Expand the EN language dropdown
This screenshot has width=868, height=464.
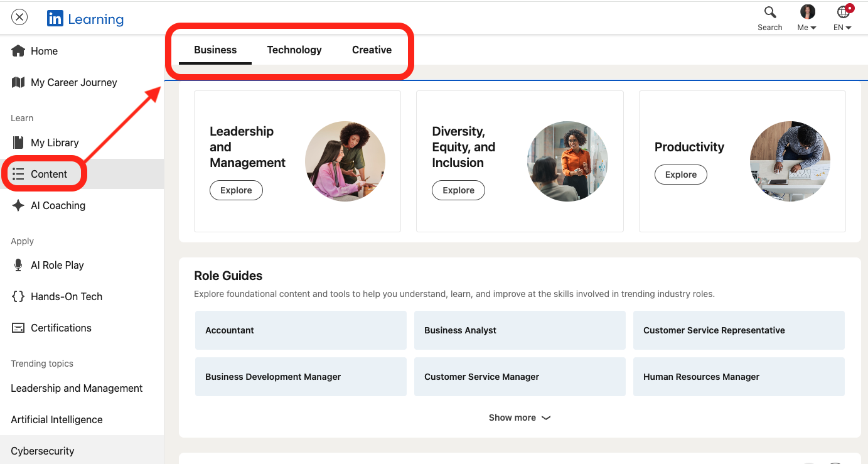843,19
